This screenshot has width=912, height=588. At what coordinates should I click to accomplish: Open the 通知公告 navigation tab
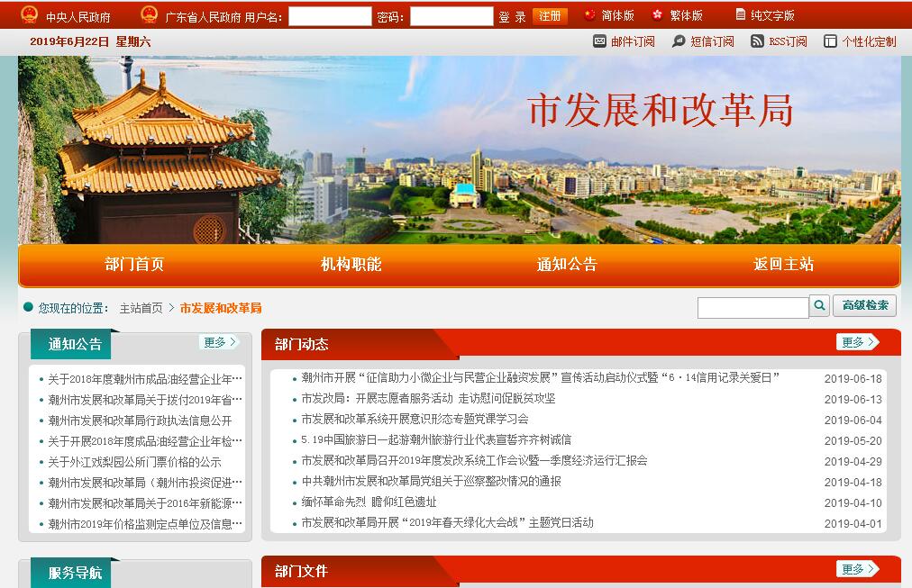click(567, 265)
